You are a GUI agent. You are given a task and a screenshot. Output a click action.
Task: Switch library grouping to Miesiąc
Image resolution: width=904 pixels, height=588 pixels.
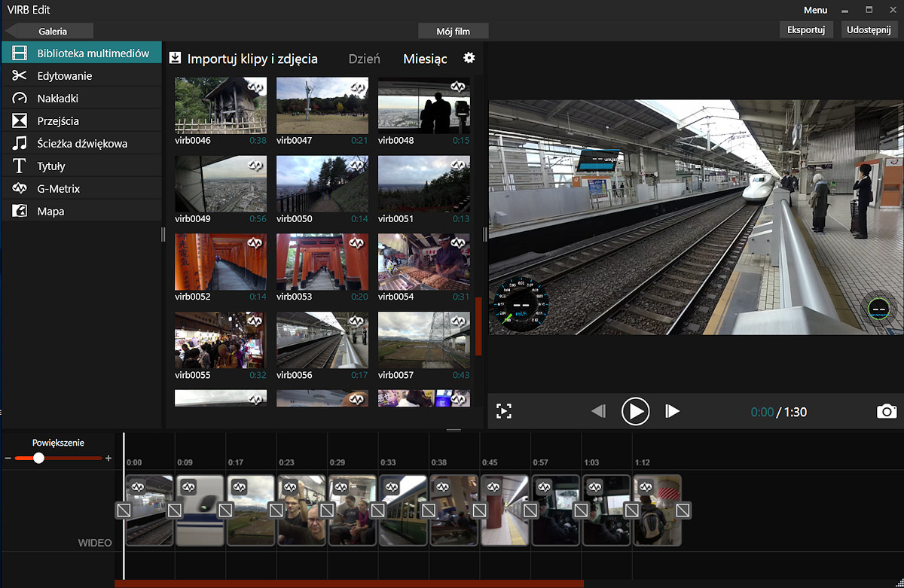(x=425, y=59)
